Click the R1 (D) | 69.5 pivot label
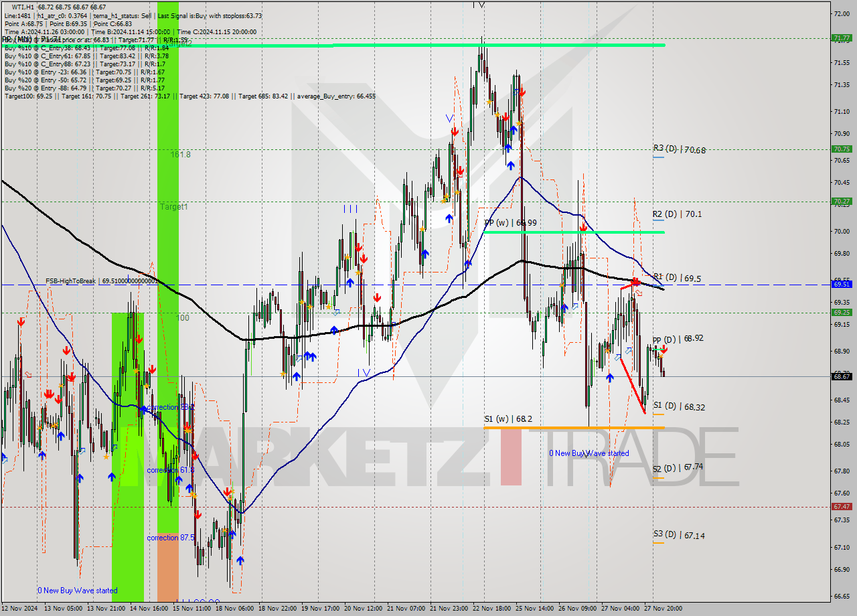This screenshot has width=857, height=616. click(677, 278)
